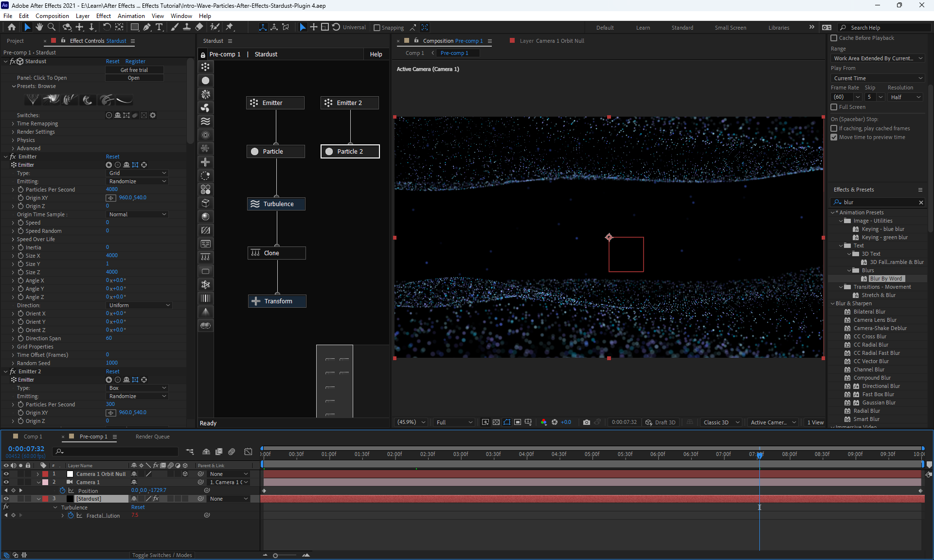The image size is (934, 560).
Task: Expand the Physics property group
Action: click(13, 140)
